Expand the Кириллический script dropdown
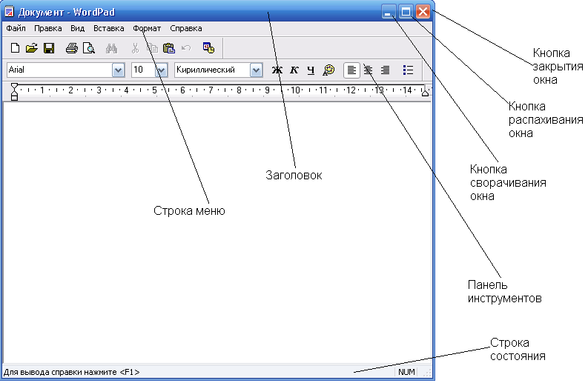 point(256,70)
